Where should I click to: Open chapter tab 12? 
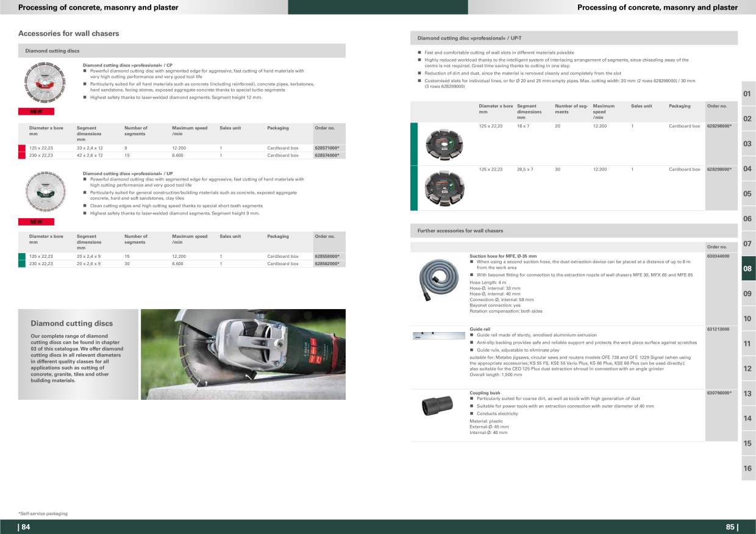point(748,368)
